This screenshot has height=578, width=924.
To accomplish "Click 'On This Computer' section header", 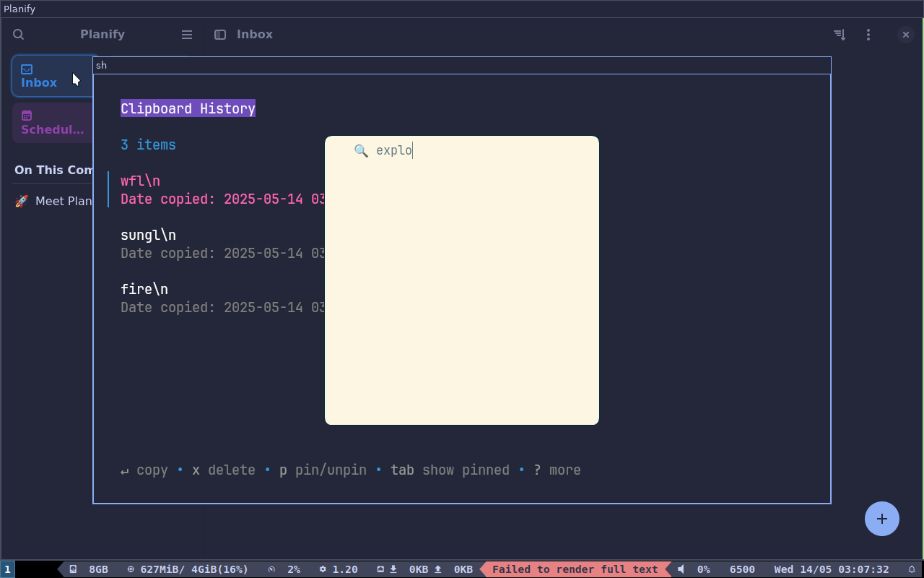I will click(x=54, y=170).
